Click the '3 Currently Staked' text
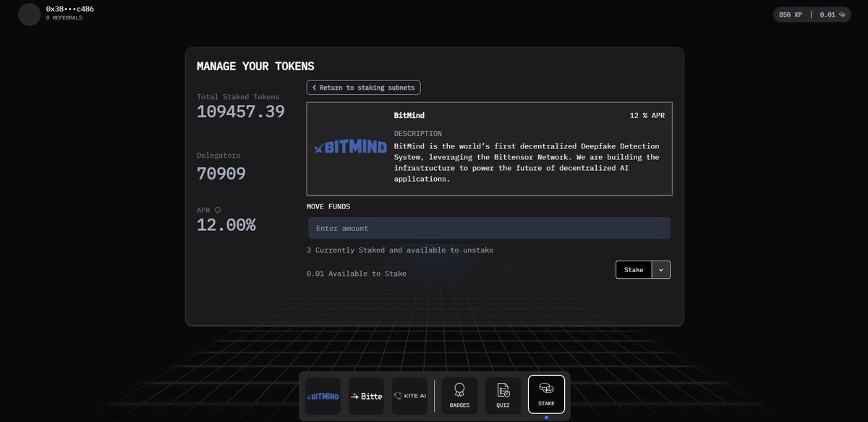Image resolution: width=868 pixels, height=422 pixels. click(400, 250)
